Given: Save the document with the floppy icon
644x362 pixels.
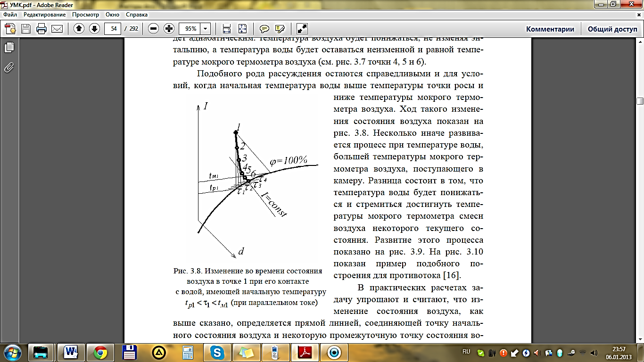Looking at the screenshot, I should click(26, 29).
